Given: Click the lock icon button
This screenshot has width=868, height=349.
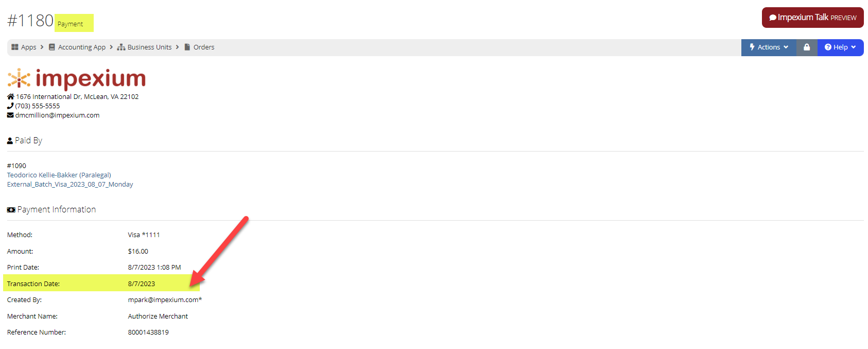Looking at the screenshot, I should pos(807,47).
